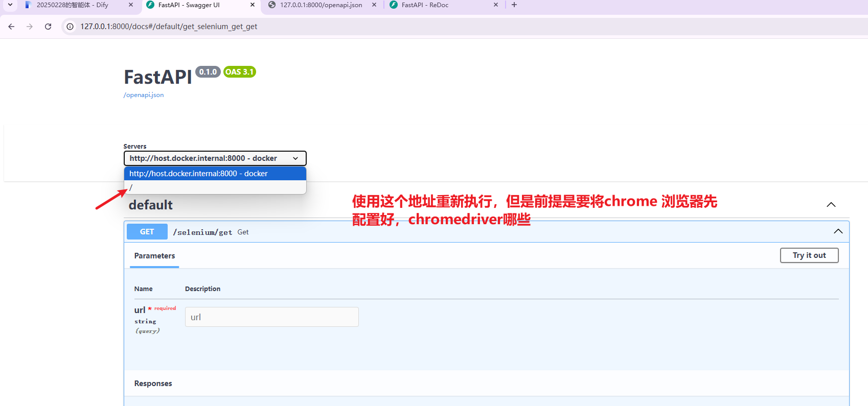868x406 pixels.
Task: Go back to the previous page
Action: (11, 27)
